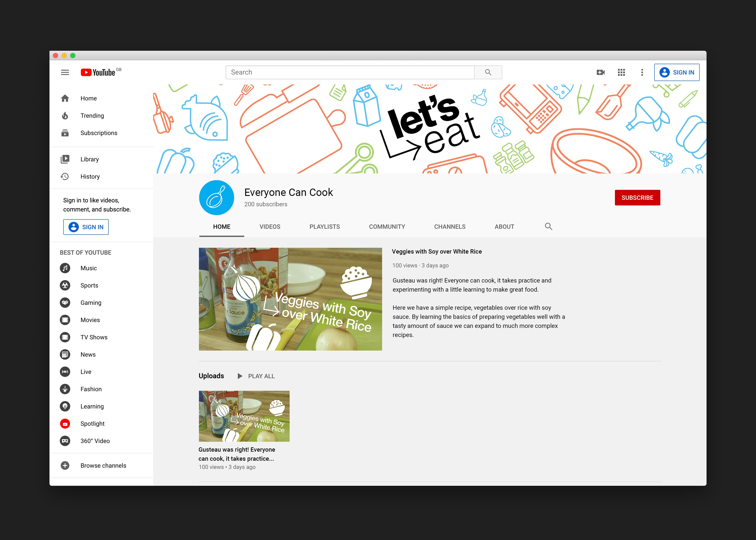Click the Music note icon
This screenshot has height=540, width=756.
tap(65, 268)
